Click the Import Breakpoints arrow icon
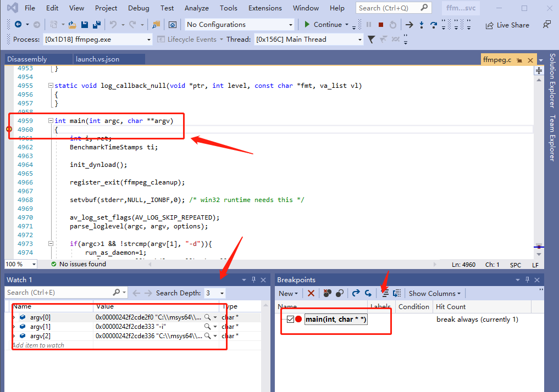This screenshot has height=392, width=559. tap(368, 293)
